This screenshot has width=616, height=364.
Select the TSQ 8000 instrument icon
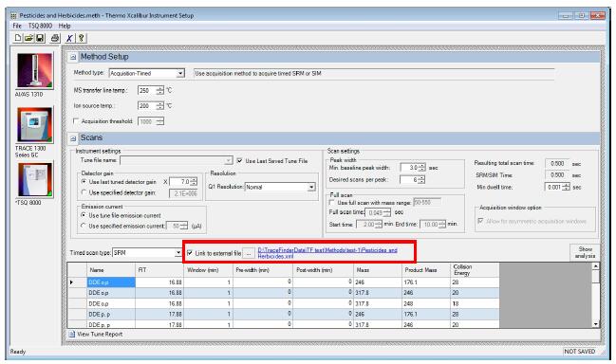tap(34, 180)
